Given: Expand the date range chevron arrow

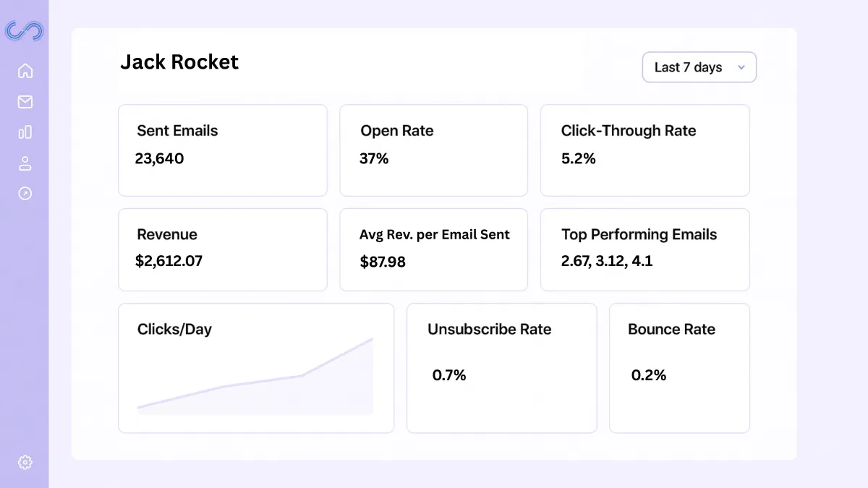Looking at the screenshot, I should (x=741, y=67).
